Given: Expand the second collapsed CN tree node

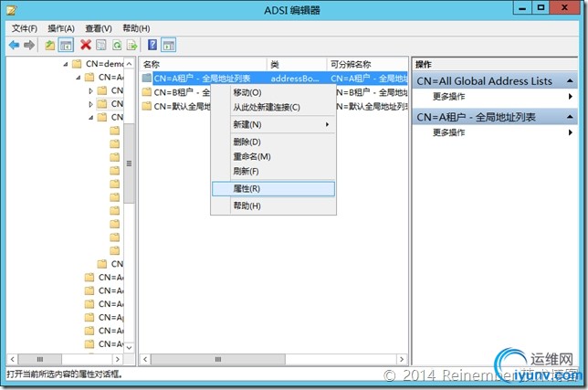Looking at the screenshot, I should point(90,104).
